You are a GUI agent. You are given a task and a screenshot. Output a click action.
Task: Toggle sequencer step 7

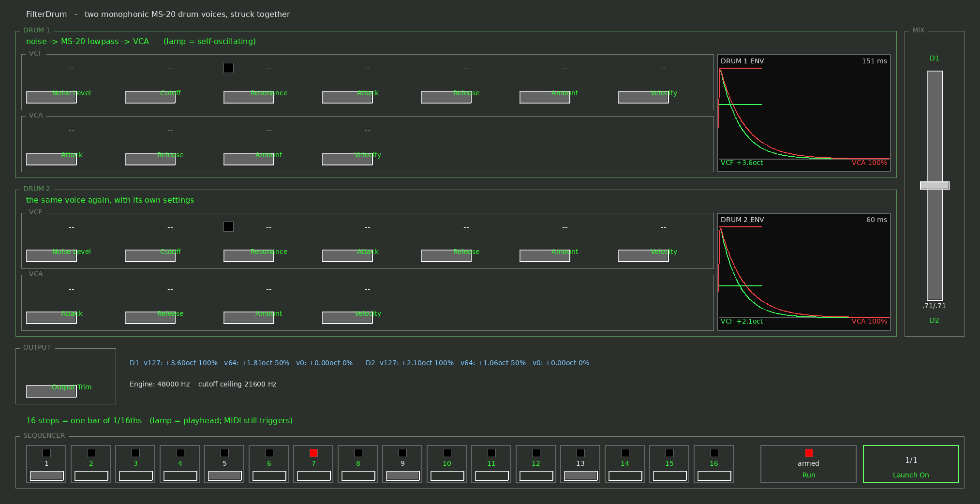[x=313, y=476]
